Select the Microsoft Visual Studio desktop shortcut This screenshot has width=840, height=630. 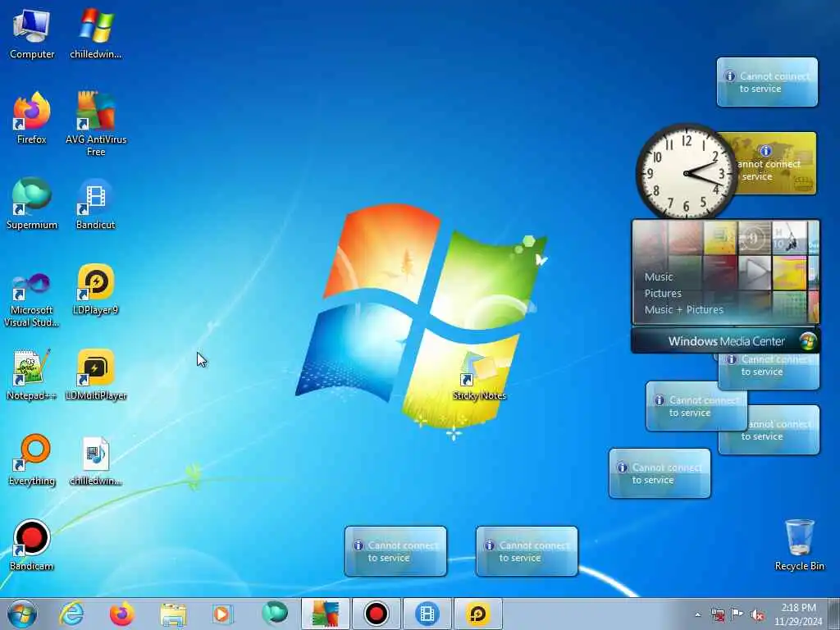click(x=32, y=300)
